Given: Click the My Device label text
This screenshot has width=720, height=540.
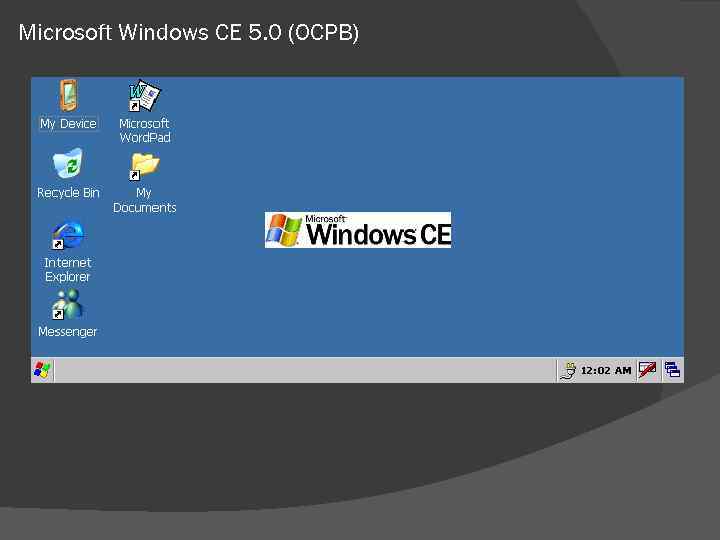Looking at the screenshot, I should pyautogui.click(x=68, y=124).
